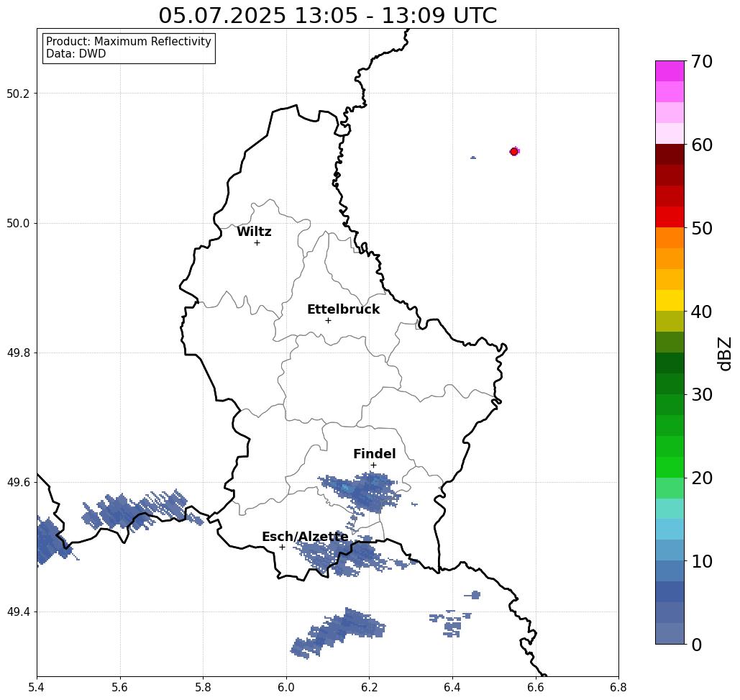Pick the olive segment just below 40
The width and height of the screenshot is (740, 700).
tap(670, 321)
